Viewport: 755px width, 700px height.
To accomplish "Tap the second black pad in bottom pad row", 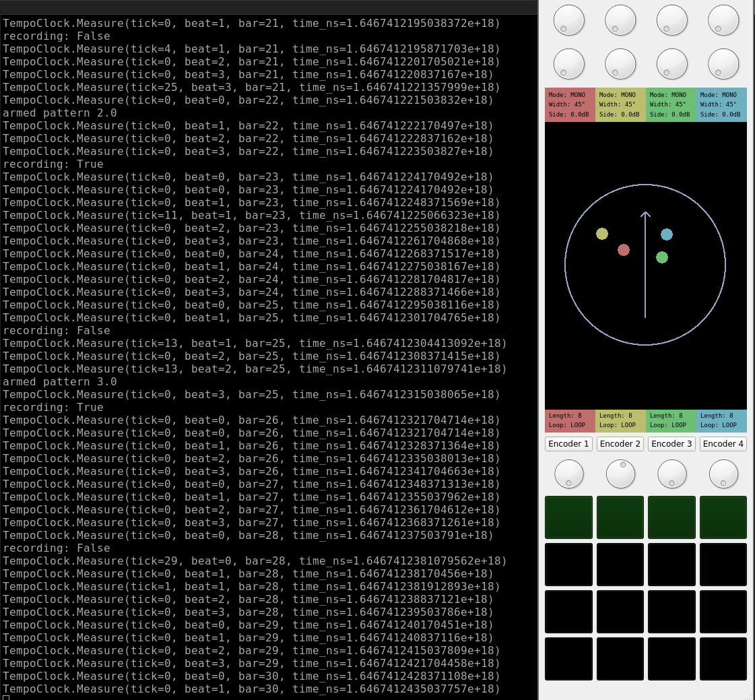I will point(620,659).
